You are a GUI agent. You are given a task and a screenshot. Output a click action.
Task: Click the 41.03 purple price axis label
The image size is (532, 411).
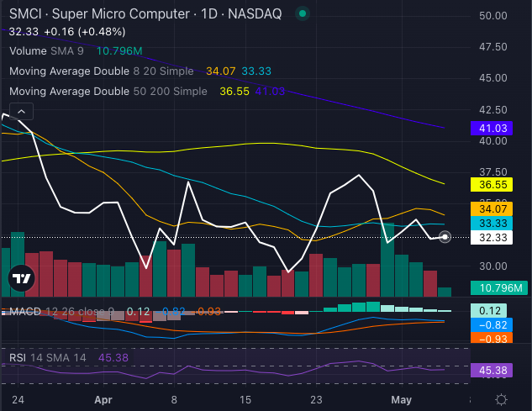pyautogui.click(x=492, y=129)
